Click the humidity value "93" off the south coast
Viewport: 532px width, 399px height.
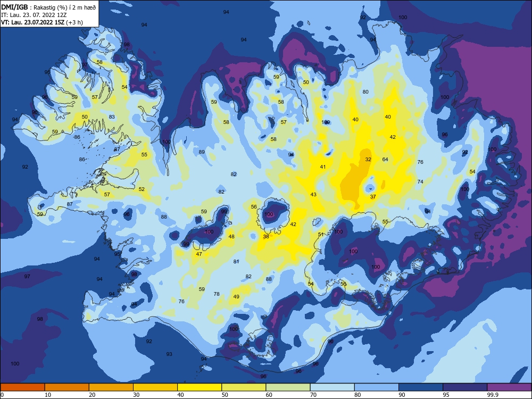point(169,354)
